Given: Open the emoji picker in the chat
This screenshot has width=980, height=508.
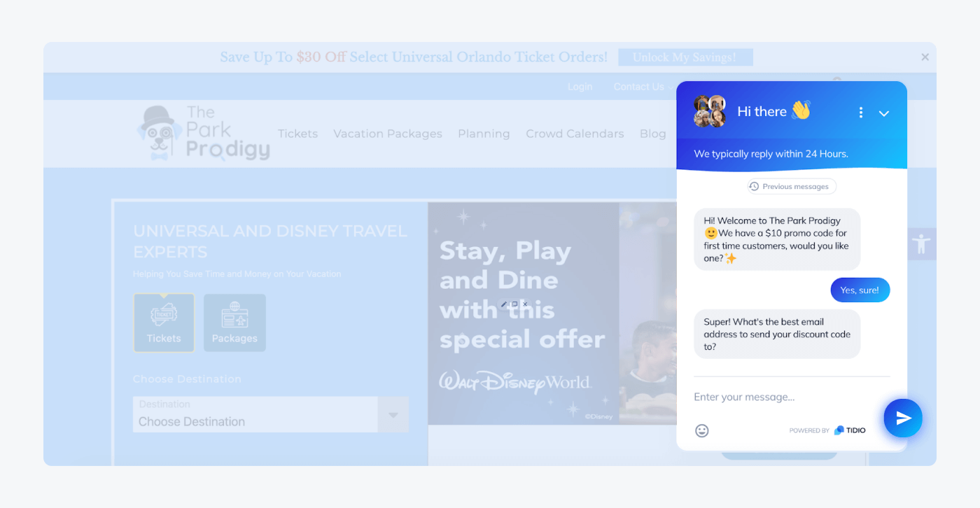Looking at the screenshot, I should tap(702, 430).
